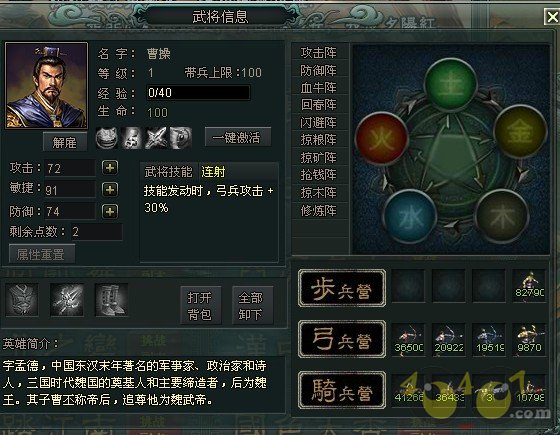Select the red 火 fire orb
560x435 pixels.
382,138
